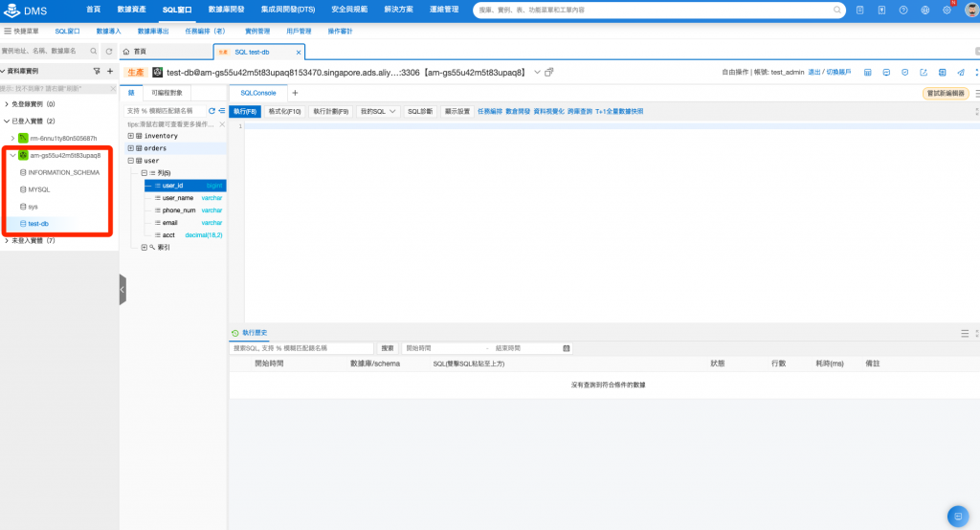
Task: Expand the 索引 index node
Action: 144,248
